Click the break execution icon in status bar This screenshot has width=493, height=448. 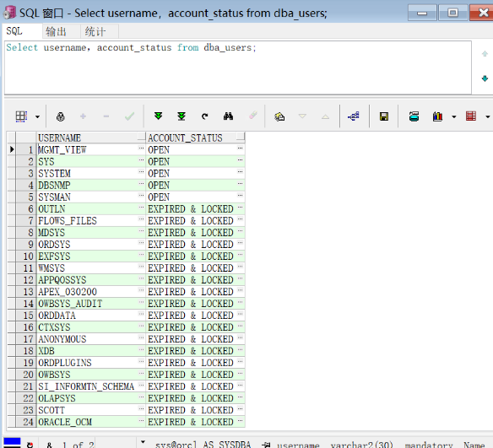point(30,445)
